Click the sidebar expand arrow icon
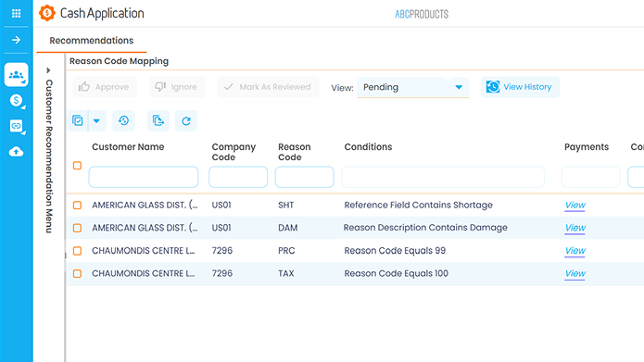The width and height of the screenshot is (644, 362). point(16,40)
